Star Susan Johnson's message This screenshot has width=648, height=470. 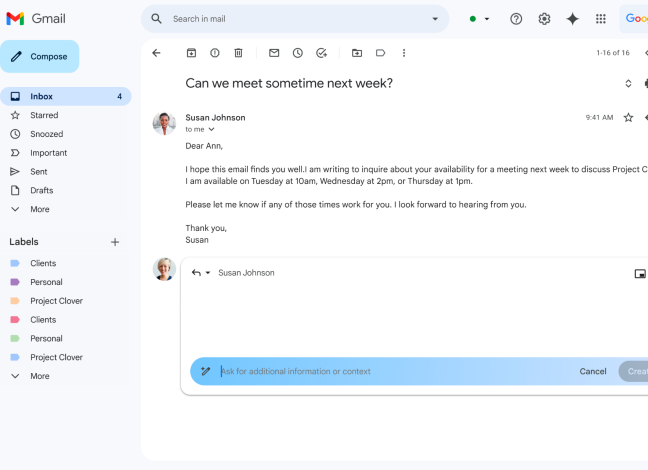(x=628, y=118)
